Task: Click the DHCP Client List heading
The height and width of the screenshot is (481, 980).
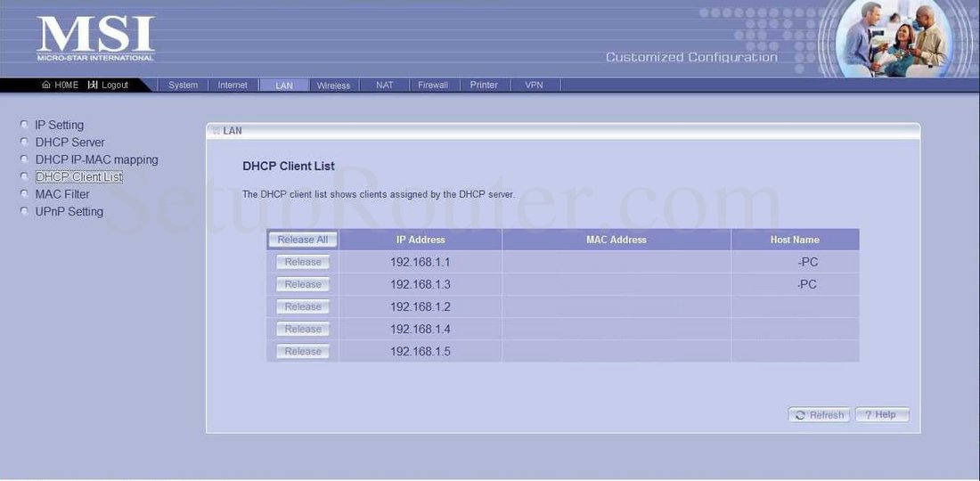Action: coord(288,167)
